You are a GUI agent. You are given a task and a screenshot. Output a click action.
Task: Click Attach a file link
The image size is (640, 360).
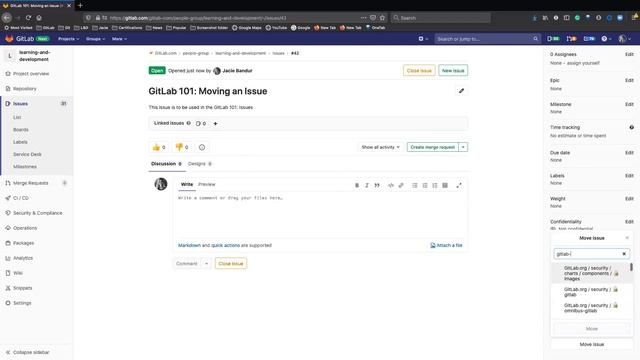(447, 245)
